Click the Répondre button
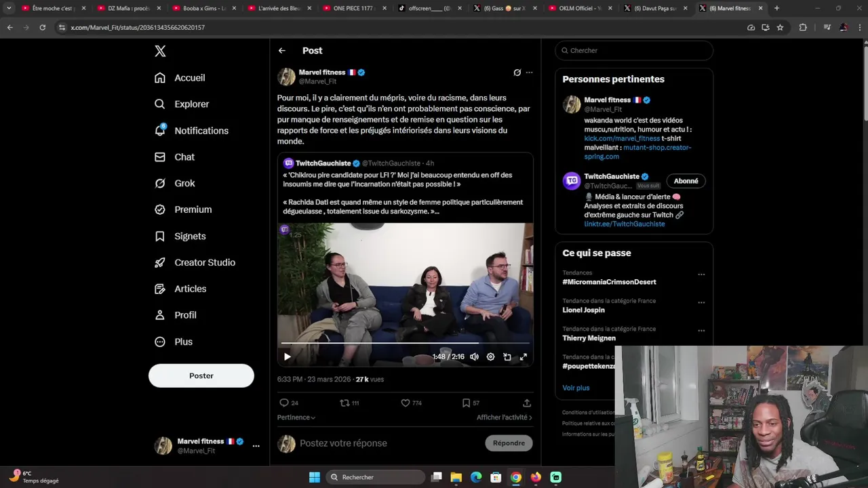This screenshot has width=868, height=488. (x=509, y=443)
